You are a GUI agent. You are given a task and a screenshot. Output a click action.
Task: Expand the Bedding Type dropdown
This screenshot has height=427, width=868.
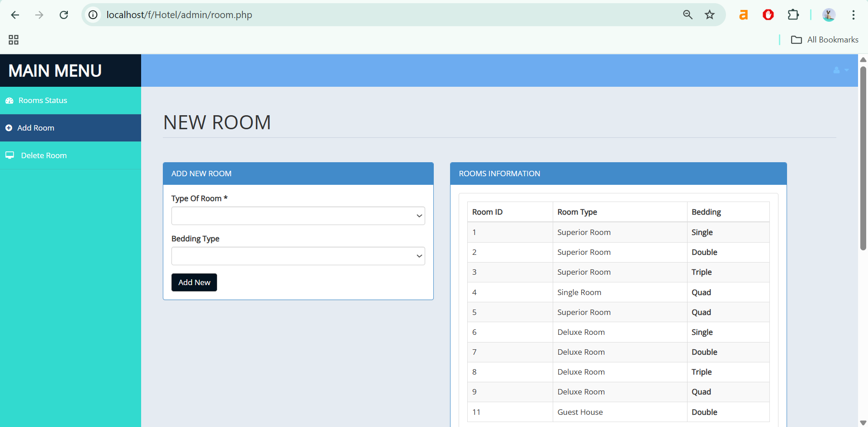pyautogui.click(x=298, y=256)
